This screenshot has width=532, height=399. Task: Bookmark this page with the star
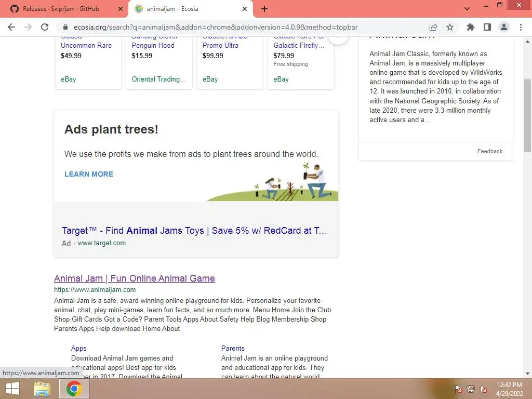[x=450, y=27]
